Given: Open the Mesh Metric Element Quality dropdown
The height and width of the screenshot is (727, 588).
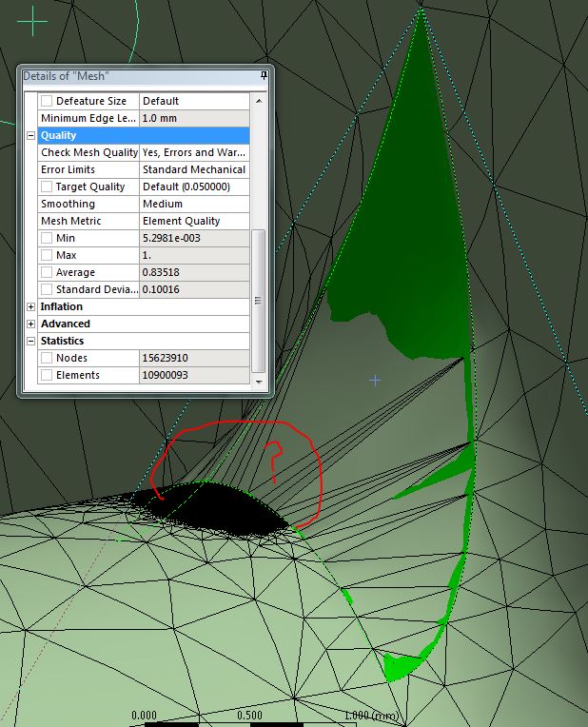Looking at the screenshot, I should pos(194,221).
